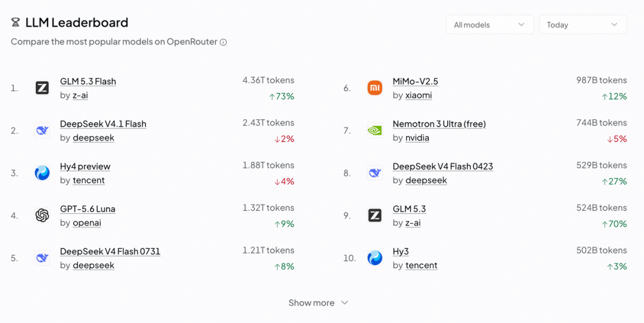
Task: Click the 4% decrease indicator
Action: coord(284,182)
